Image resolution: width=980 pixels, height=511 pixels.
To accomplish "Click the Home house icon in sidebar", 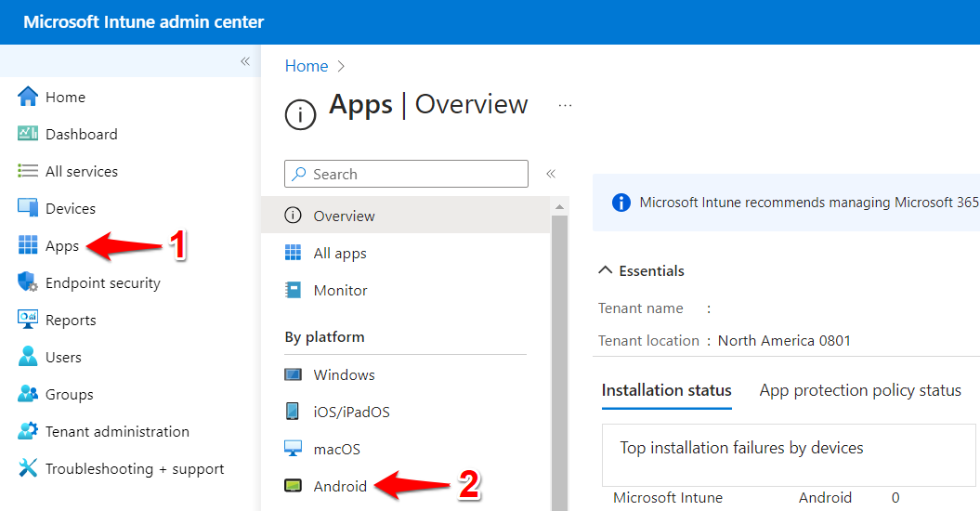I will [x=28, y=97].
